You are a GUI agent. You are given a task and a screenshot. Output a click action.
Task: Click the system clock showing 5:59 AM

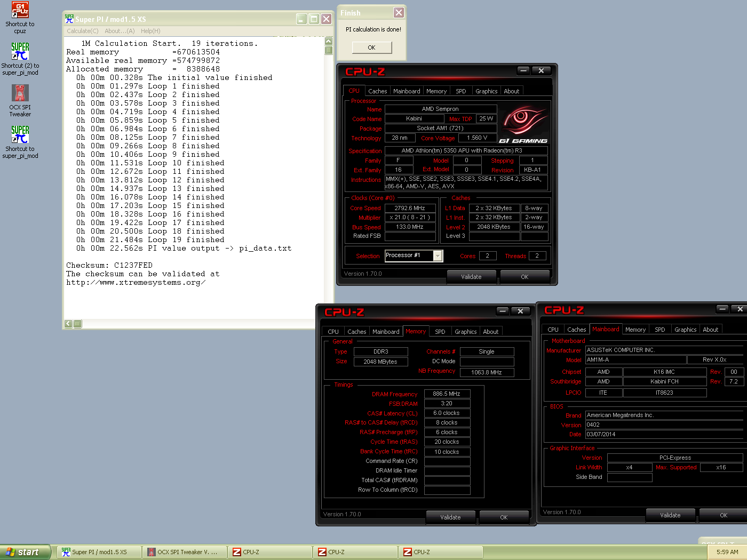pos(727,552)
